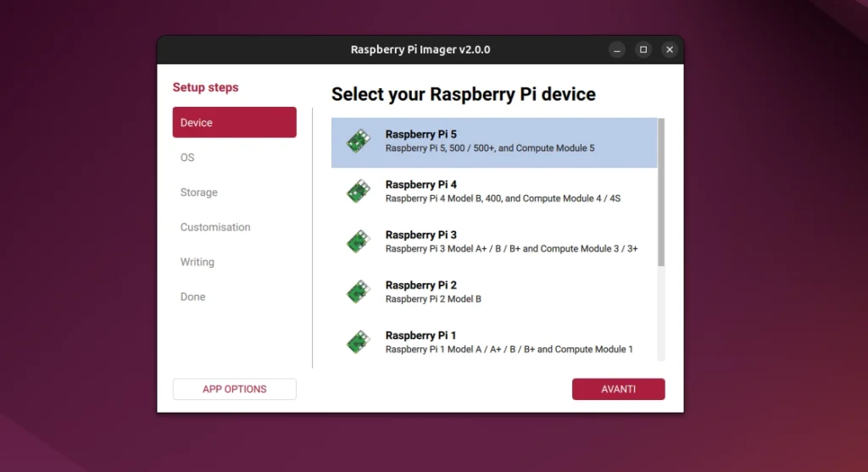Screen dimensions: 868x472
Task: Minimize the Raspberry Pi Imager window
Action: (x=617, y=50)
